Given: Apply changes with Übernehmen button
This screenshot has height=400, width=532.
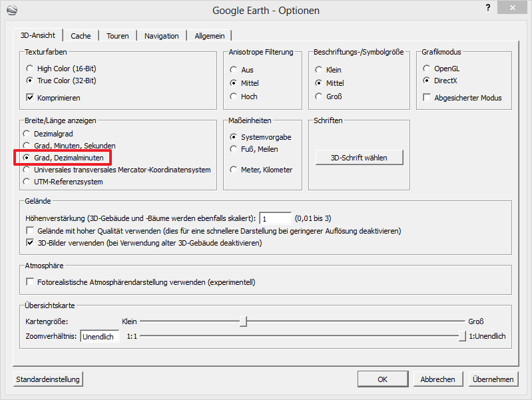Looking at the screenshot, I should tap(493, 379).
